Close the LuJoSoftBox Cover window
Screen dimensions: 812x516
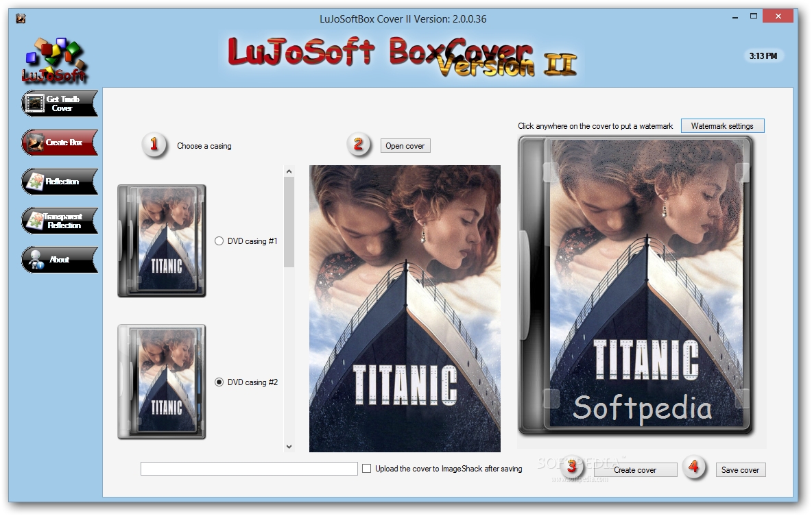click(778, 16)
